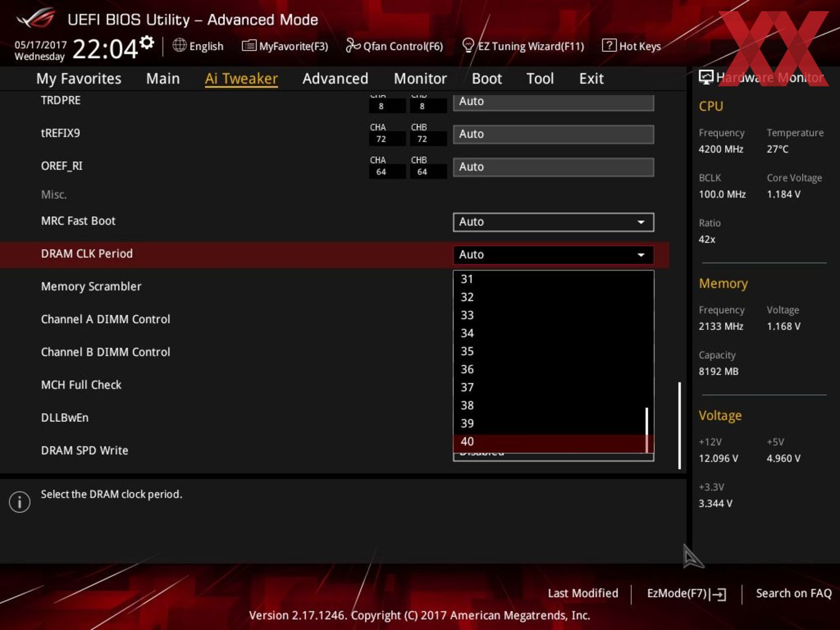Select the DRAM CLK Period row label
The height and width of the screenshot is (630, 840).
click(x=86, y=254)
